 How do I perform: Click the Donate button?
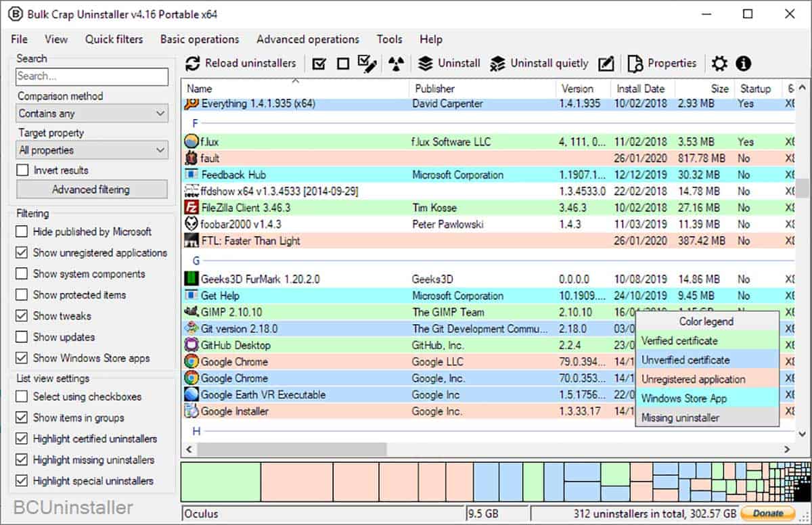pos(767,513)
